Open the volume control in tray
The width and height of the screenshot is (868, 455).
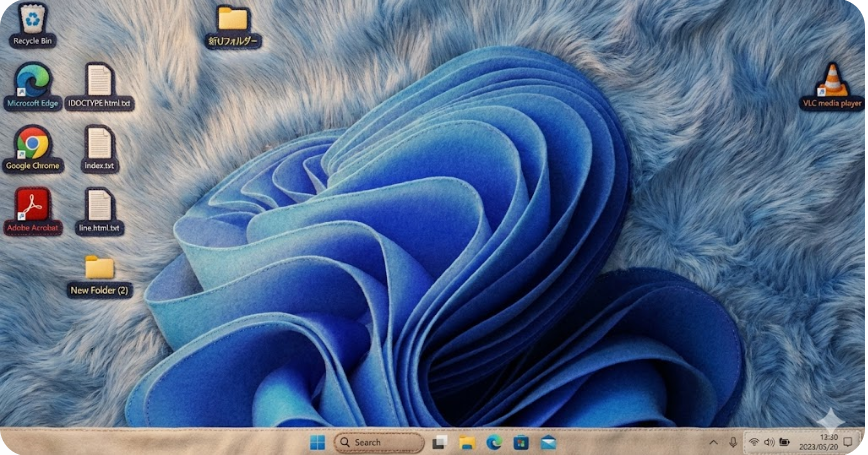pos(769,442)
